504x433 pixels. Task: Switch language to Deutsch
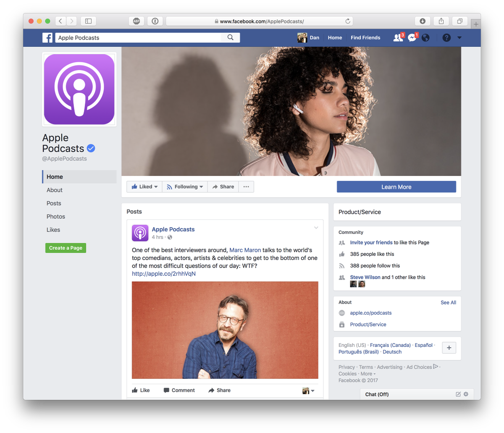392,352
